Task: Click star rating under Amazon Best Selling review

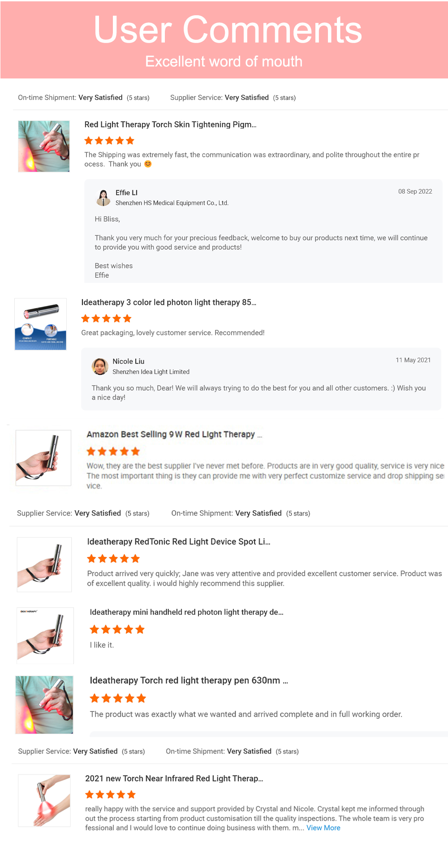Action: pos(113,451)
